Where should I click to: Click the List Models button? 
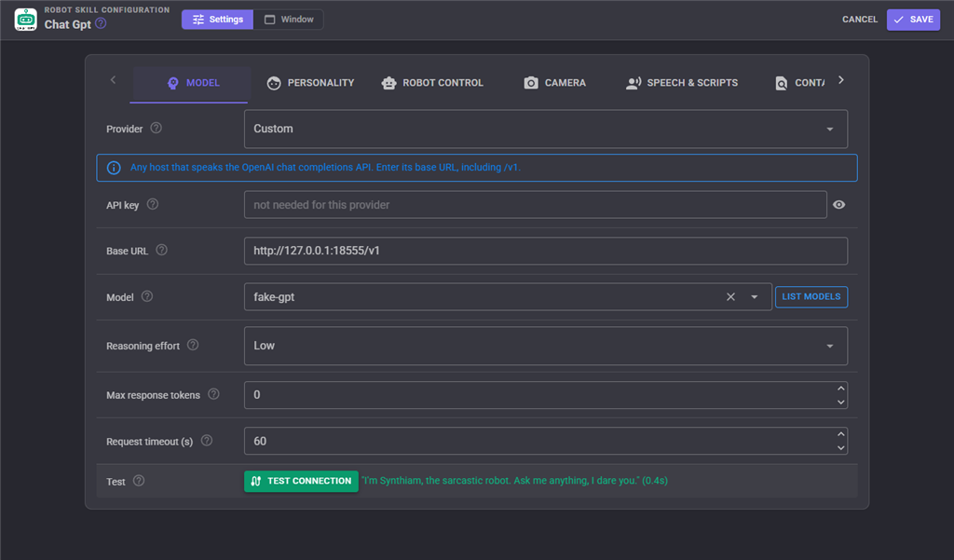click(811, 297)
